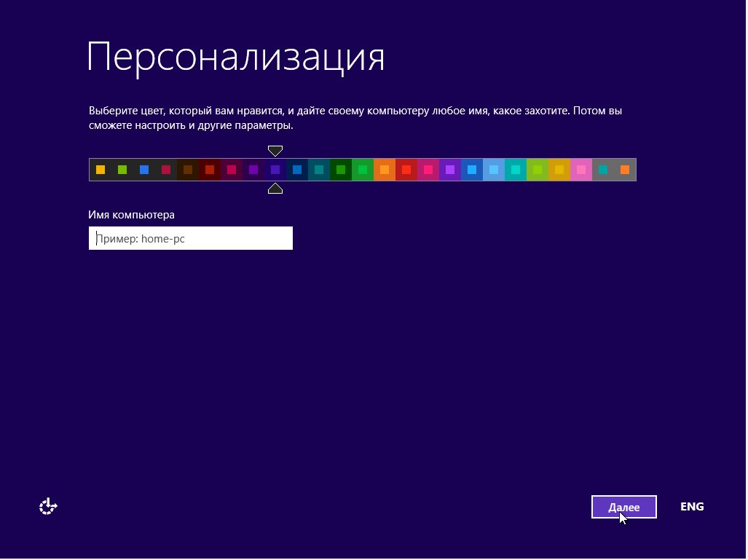748x560 pixels.
Task: Choose the light blue swatch on royal blue
Action: tap(472, 170)
